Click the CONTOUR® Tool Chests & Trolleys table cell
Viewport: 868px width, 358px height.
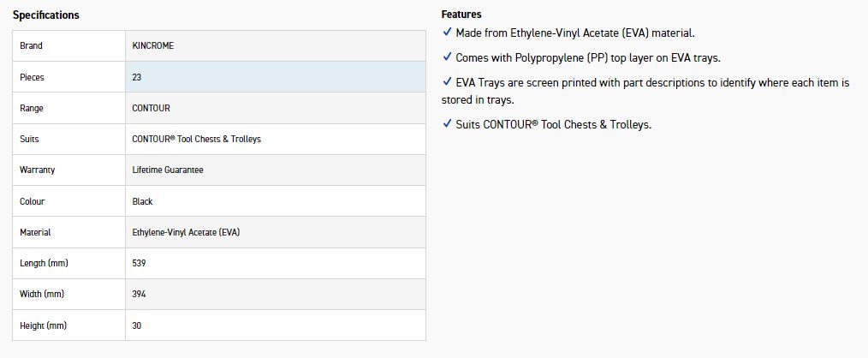coord(275,139)
